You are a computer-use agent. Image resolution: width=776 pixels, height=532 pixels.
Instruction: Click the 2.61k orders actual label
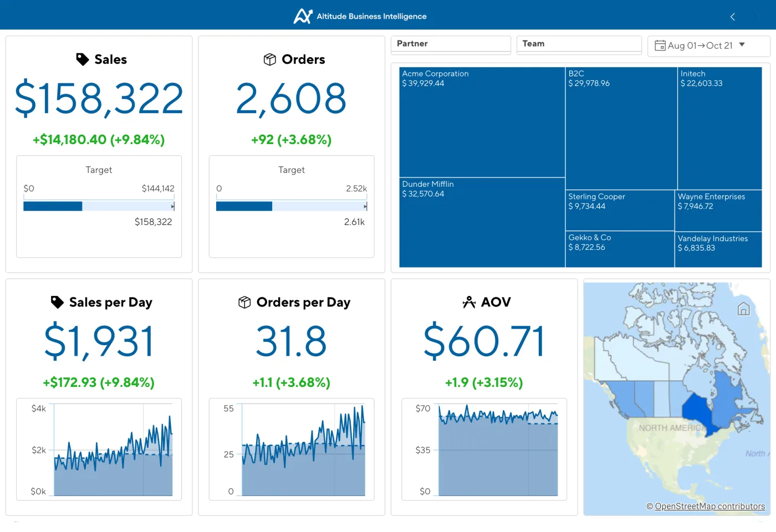point(354,222)
